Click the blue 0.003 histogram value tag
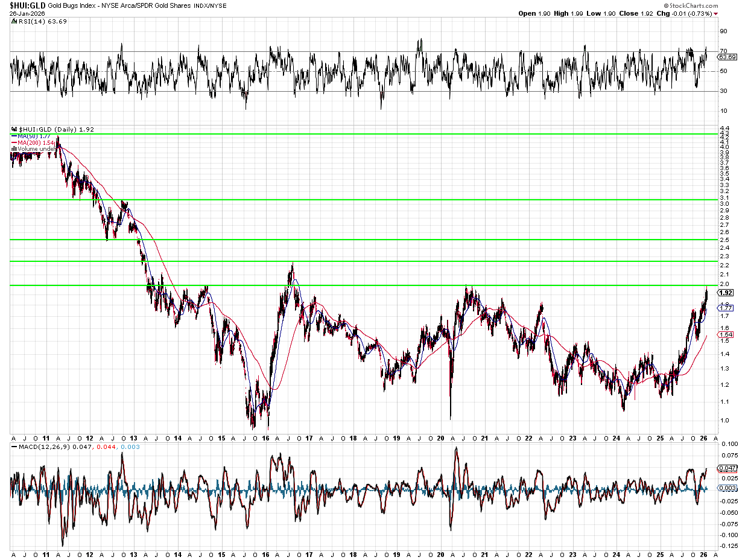This screenshot has height=560, width=748. tap(726, 488)
